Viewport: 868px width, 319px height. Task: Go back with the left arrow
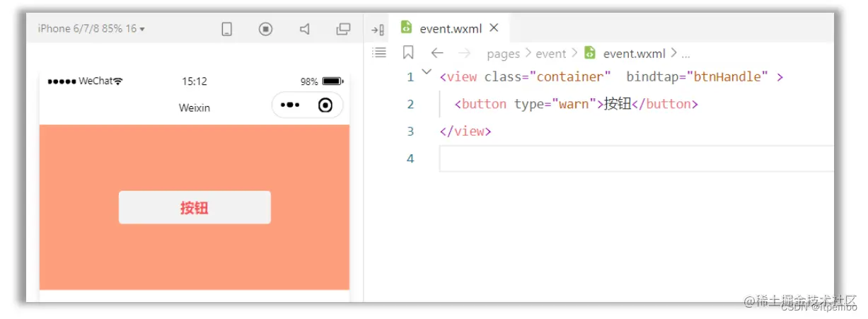click(436, 53)
